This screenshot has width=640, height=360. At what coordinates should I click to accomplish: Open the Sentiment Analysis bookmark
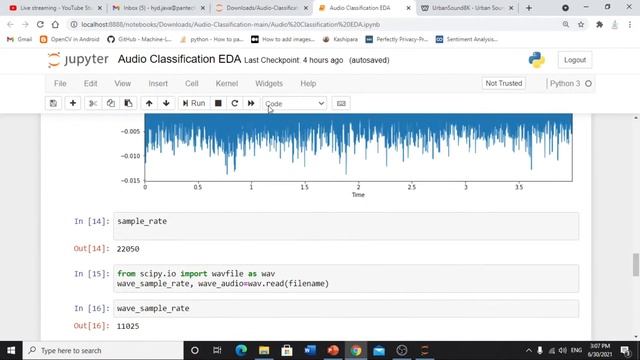(467, 39)
